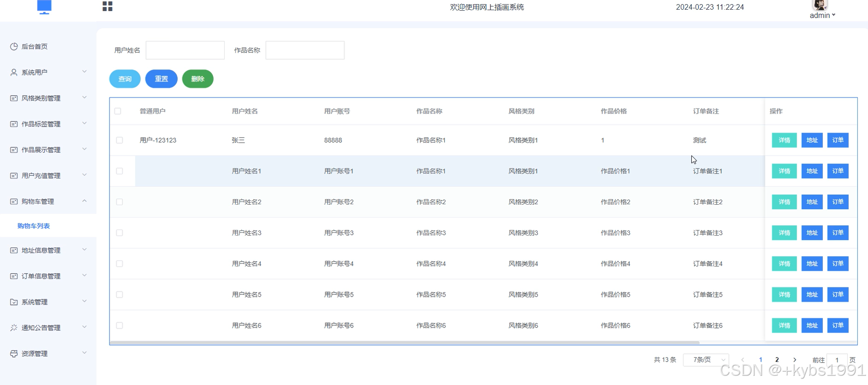This screenshot has height=385, width=868.
Task: Click 订单 button in 用户姓名5 row
Action: tap(838, 294)
